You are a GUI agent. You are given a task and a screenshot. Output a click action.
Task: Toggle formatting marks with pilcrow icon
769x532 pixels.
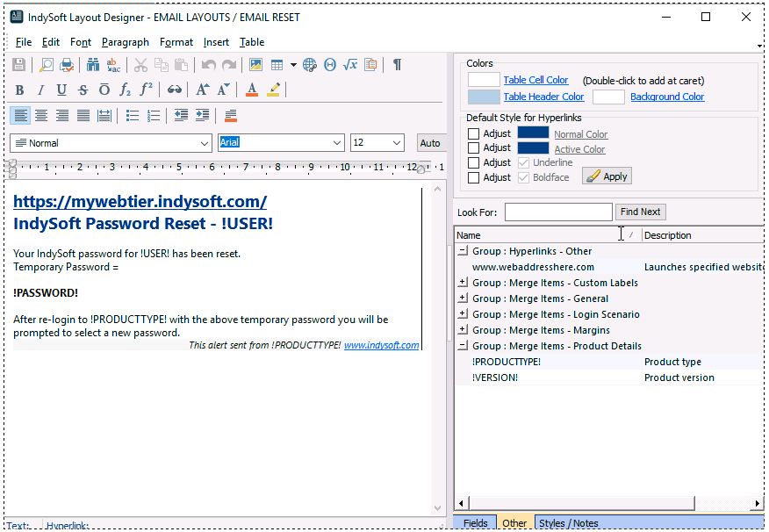(398, 65)
